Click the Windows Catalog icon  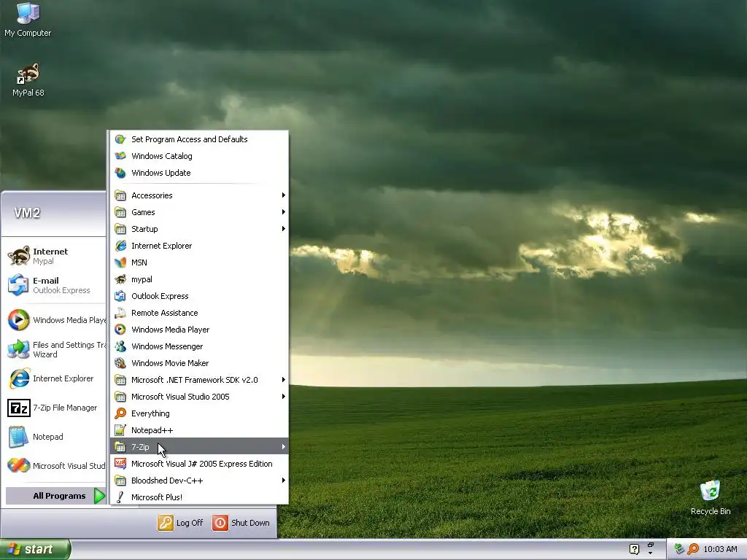120,156
